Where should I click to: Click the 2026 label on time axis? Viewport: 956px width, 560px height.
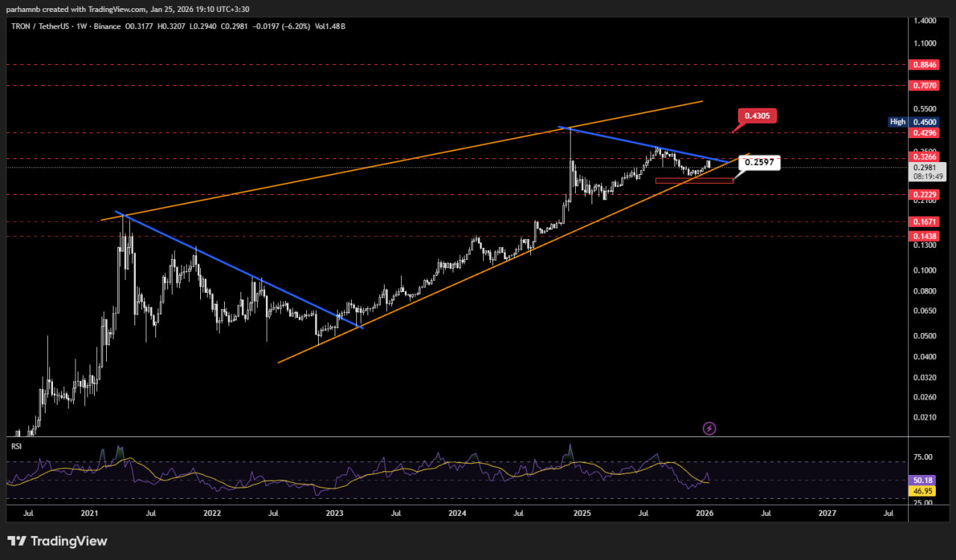click(704, 513)
